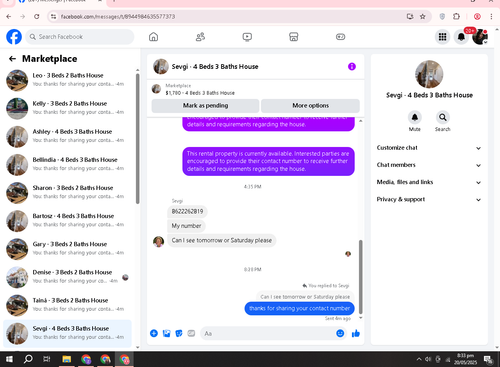Open Windows taskbar search
The image size is (500, 367).
coord(28,359)
